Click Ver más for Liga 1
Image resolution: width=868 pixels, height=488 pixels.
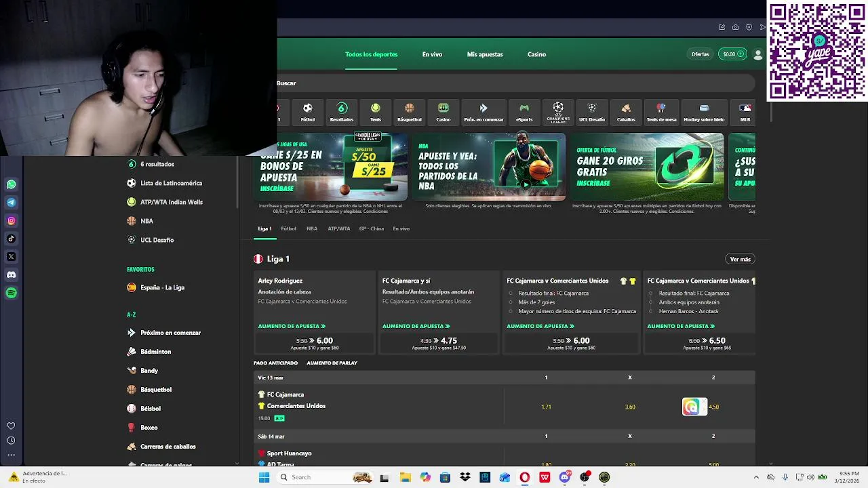tap(740, 259)
